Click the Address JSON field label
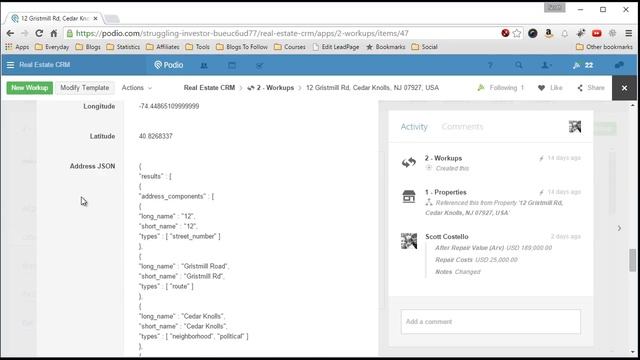 coord(92,166)
